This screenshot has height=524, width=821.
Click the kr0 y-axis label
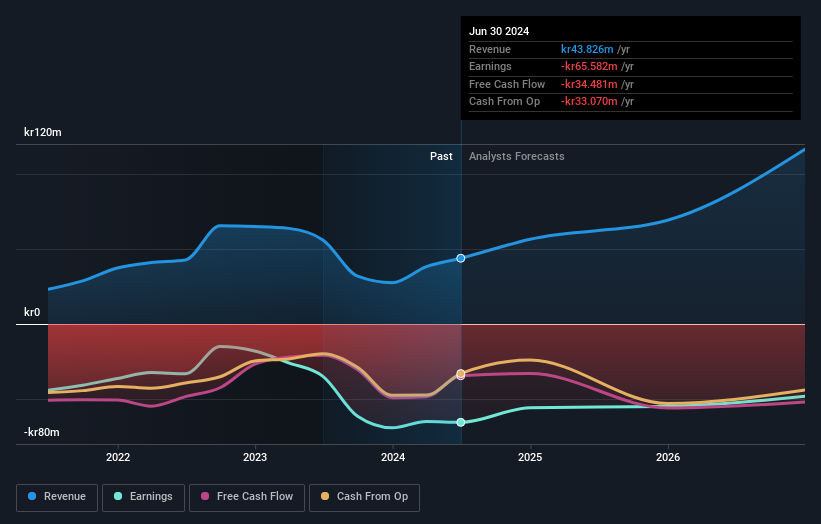tap(32, 313)
